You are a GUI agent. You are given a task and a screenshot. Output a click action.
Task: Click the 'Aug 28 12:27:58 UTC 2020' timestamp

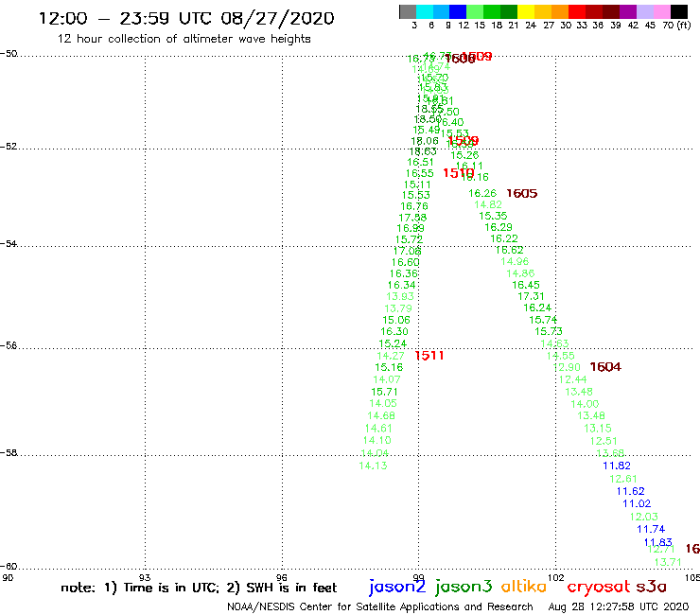[x=619, y=607]
